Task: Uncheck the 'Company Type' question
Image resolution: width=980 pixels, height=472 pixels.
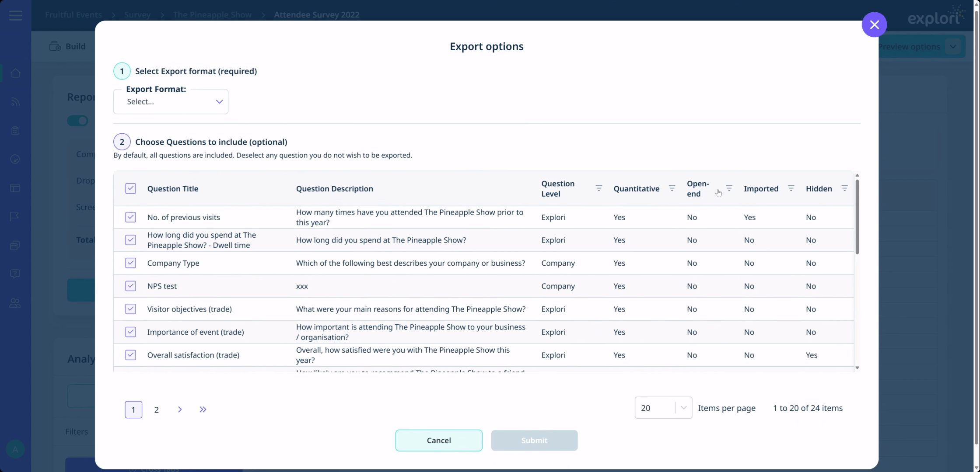Action: [x=130, y=263]
